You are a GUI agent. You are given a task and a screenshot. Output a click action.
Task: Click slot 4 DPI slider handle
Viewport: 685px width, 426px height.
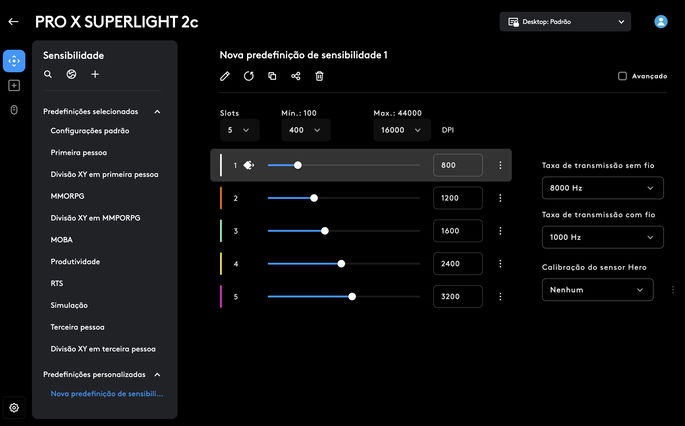tap(341, 263)
